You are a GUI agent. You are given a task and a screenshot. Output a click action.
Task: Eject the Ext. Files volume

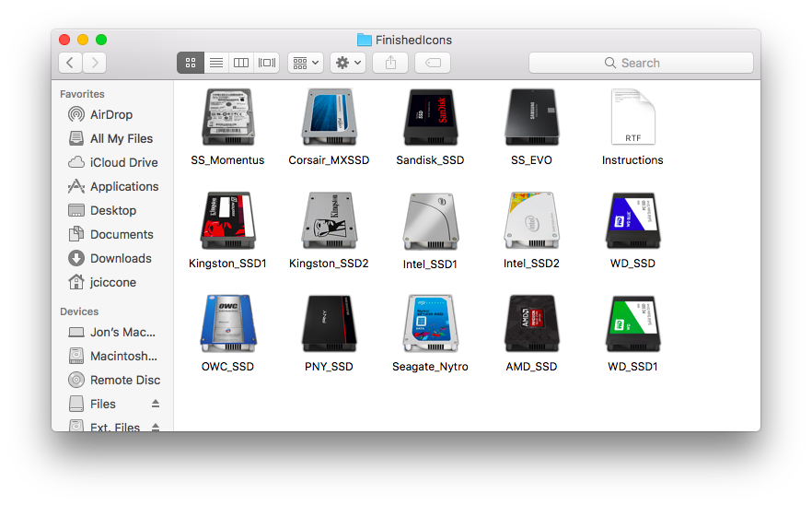pyautogui.click(x=156, y=427)
